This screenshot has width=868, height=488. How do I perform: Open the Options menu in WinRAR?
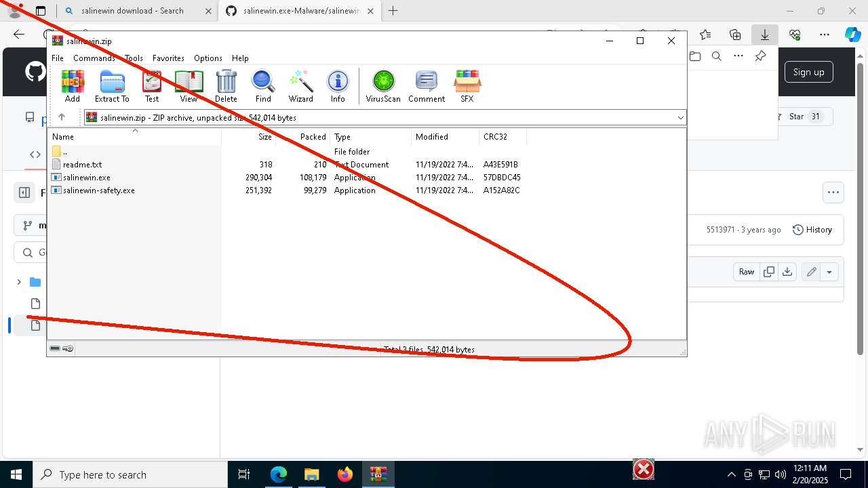(208, 58)
